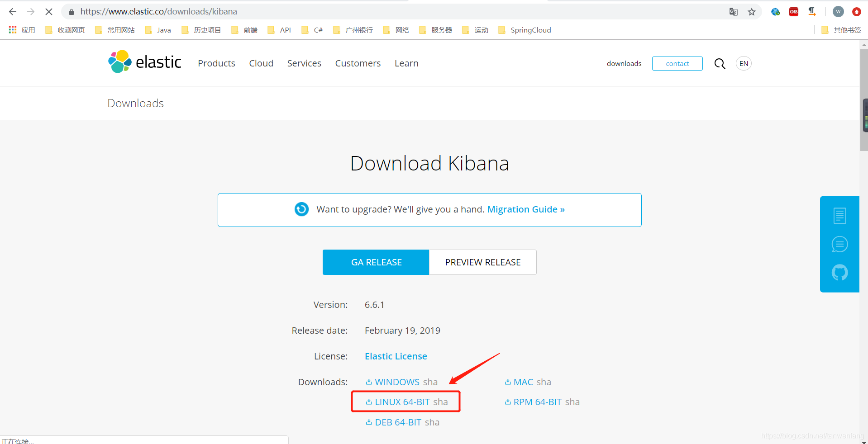Image resolution: width=868 pixels, height=444 pixels.
Task: Switch to PREVIEW RELEASE tab
Action: 483,262
